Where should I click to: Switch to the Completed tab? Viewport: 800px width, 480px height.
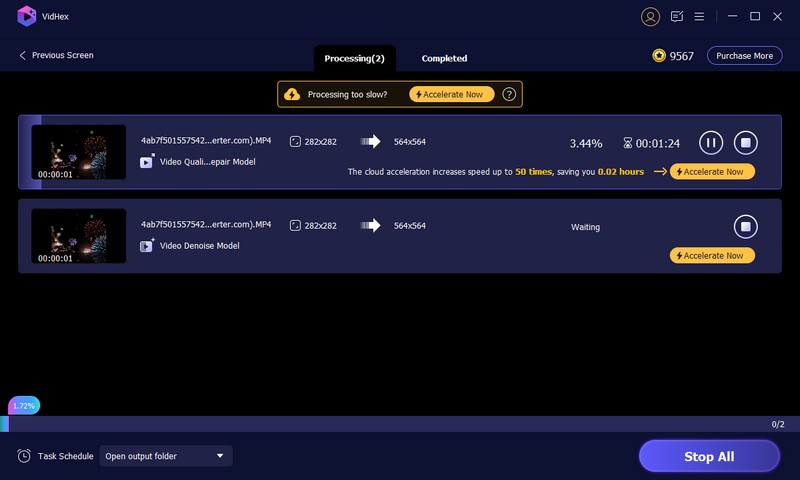(x=444, y=58)
